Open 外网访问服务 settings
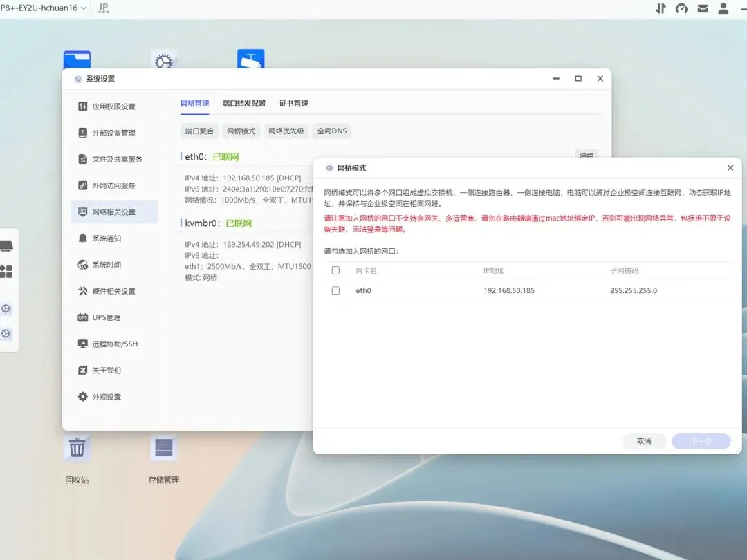This screenshot has height=560, width=747. point(114,186)
